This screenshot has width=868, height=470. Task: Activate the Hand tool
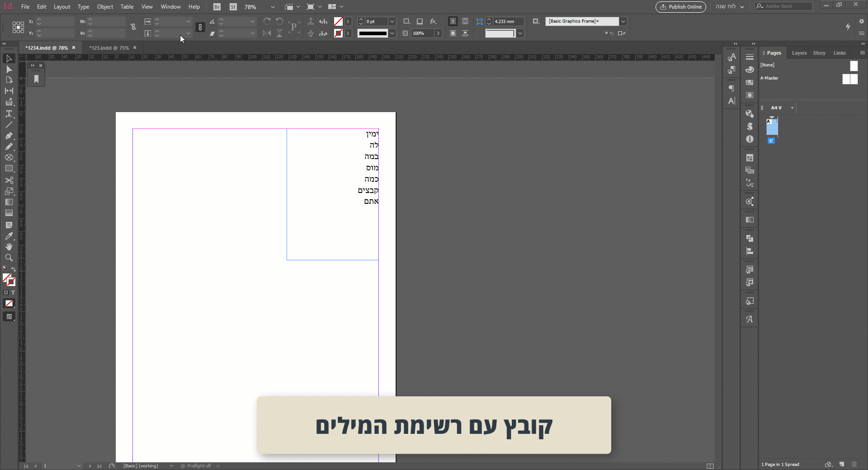pos(9,247)
